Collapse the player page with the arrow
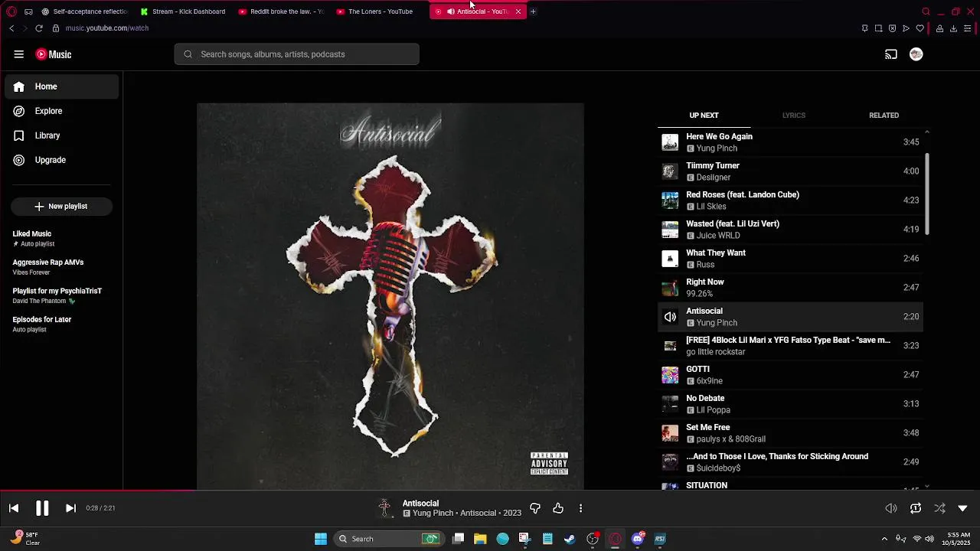980x551 pixels. 963,508
